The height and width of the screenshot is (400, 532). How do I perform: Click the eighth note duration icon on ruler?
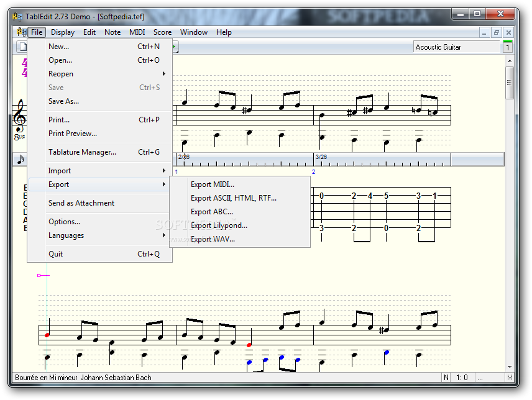point(21,159)
